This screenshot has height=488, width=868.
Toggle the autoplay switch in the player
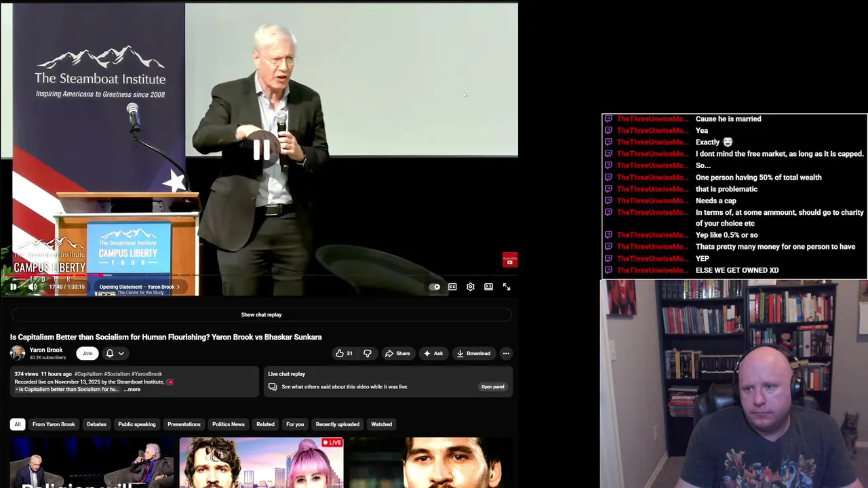[x=435, y=287]
